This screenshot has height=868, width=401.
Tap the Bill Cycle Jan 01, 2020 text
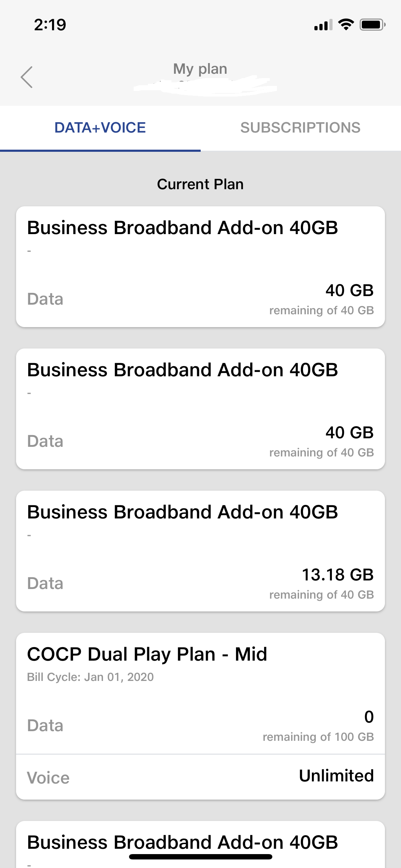[x=91, y=677]
